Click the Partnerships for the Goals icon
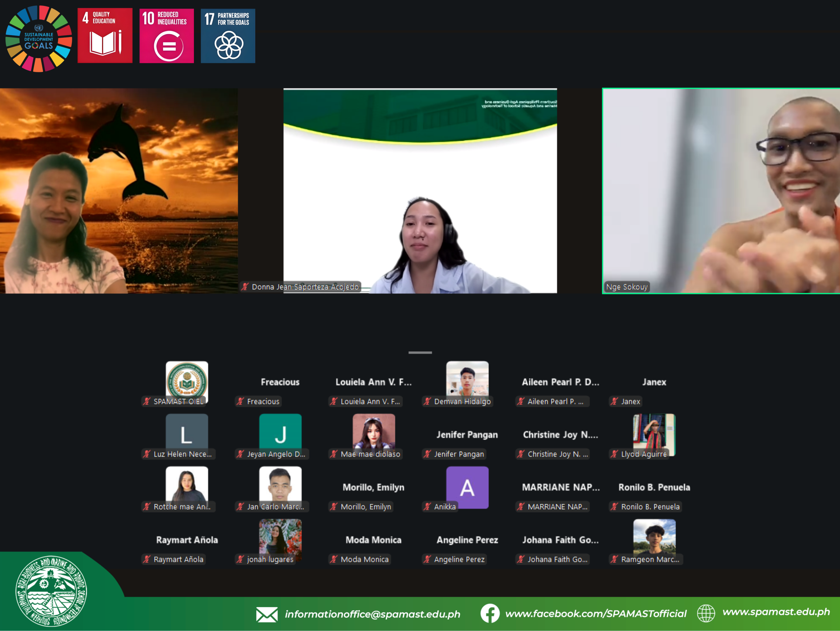 [228, 35]
